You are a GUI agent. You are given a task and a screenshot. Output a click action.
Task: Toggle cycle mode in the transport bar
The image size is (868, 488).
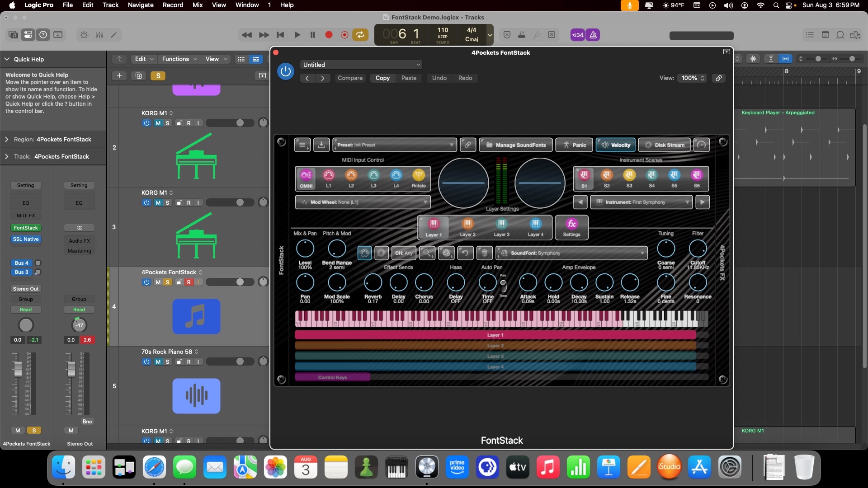[360, 35]
